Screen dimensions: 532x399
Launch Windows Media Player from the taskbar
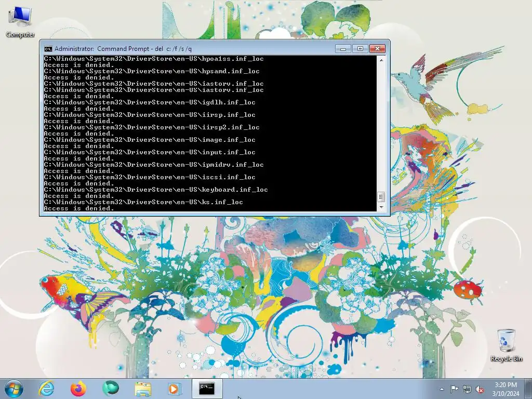[x=175, y=389]
